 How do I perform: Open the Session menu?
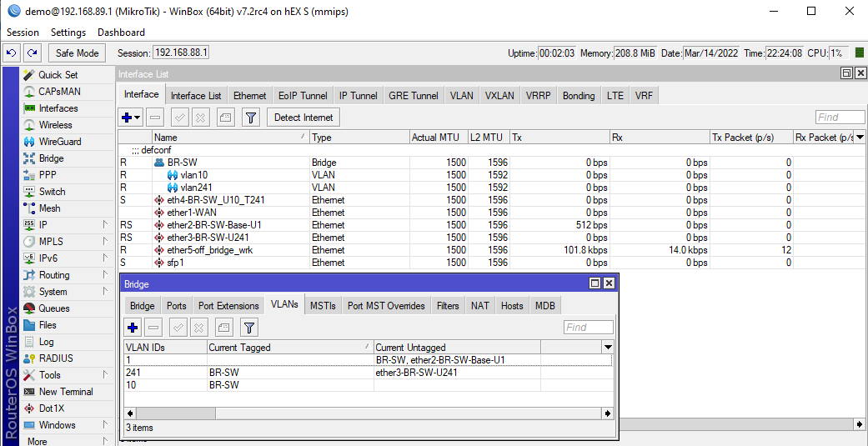tap(23, 32)
